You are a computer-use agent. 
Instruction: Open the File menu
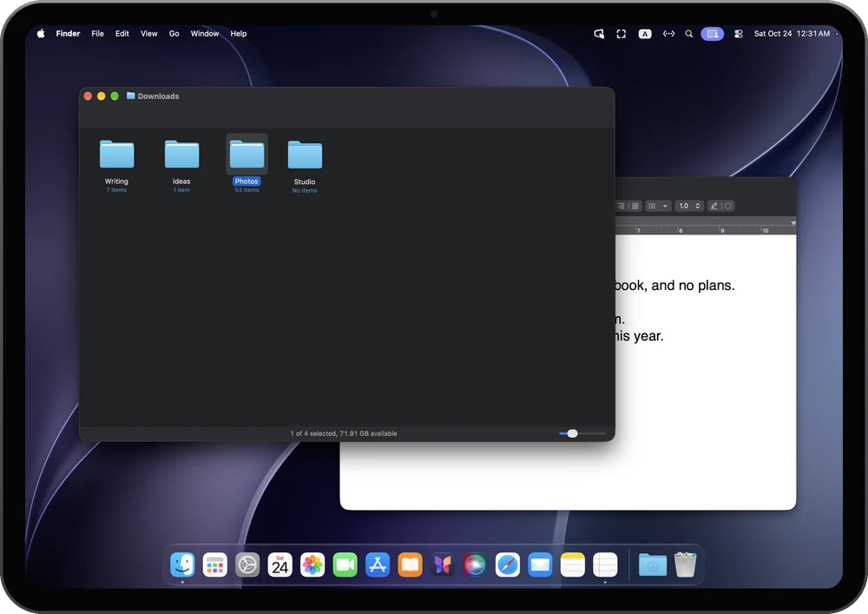pyautogui.click(x=97, y=34)
